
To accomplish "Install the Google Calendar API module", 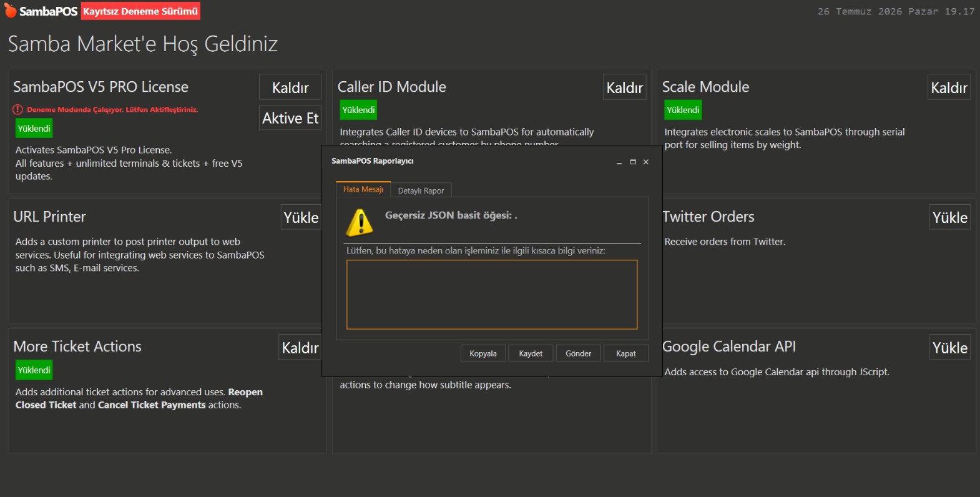I will point(950,347).
